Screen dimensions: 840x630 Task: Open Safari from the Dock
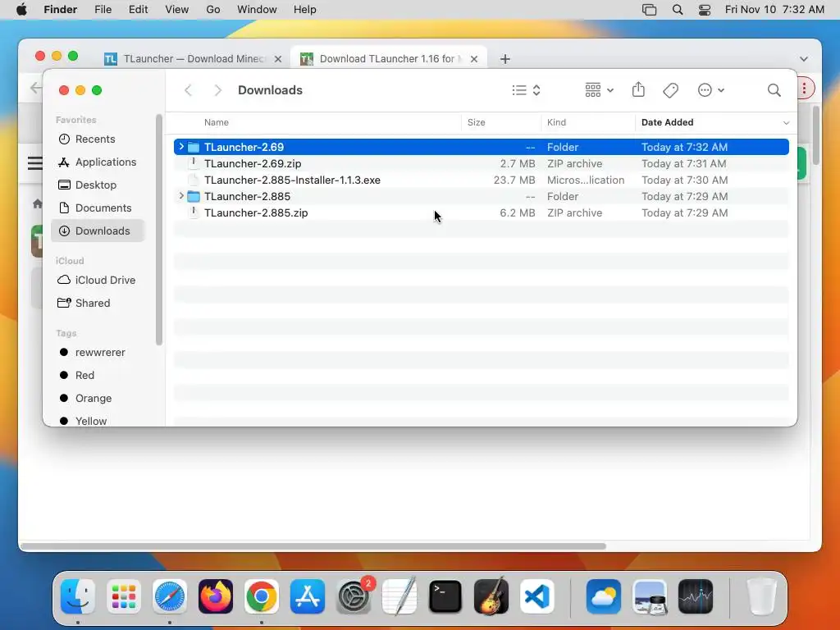point(170,596)
